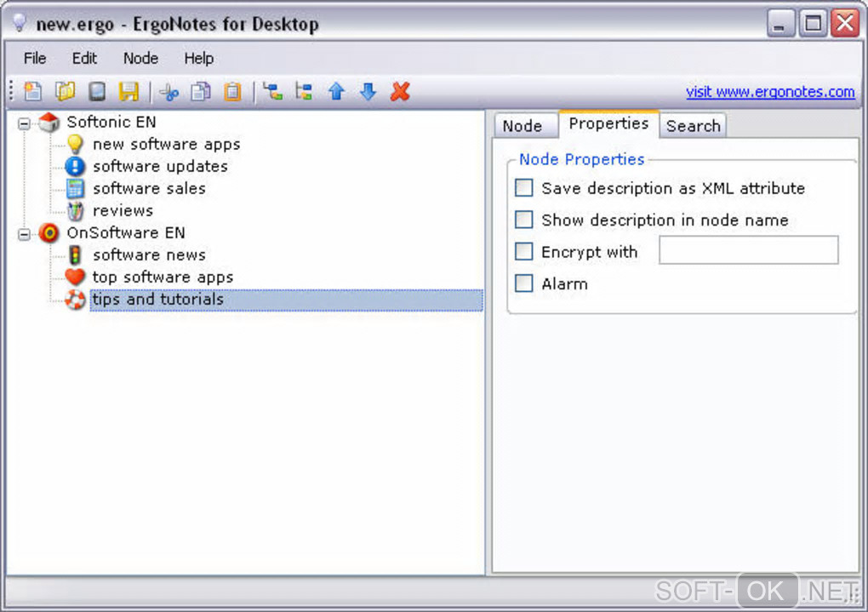Visit the www.ergonotes.com link
The image size is (868, 612).
pyautogui.click(x=770, y=91)
